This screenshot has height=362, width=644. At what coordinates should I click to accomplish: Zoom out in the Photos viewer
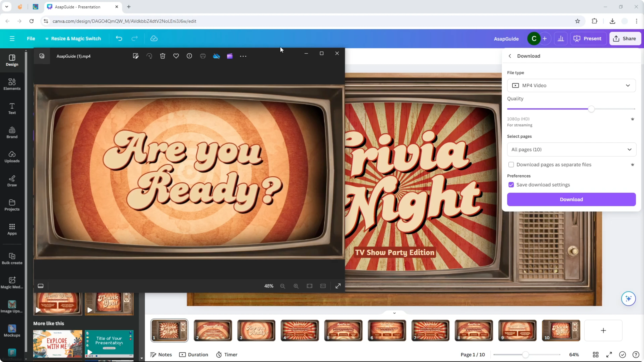coord(282,286)
